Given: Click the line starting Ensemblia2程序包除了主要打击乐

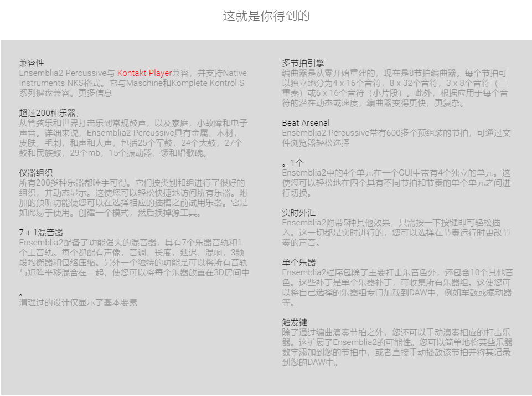Looking at the screenshot, I should click(397, 272).
